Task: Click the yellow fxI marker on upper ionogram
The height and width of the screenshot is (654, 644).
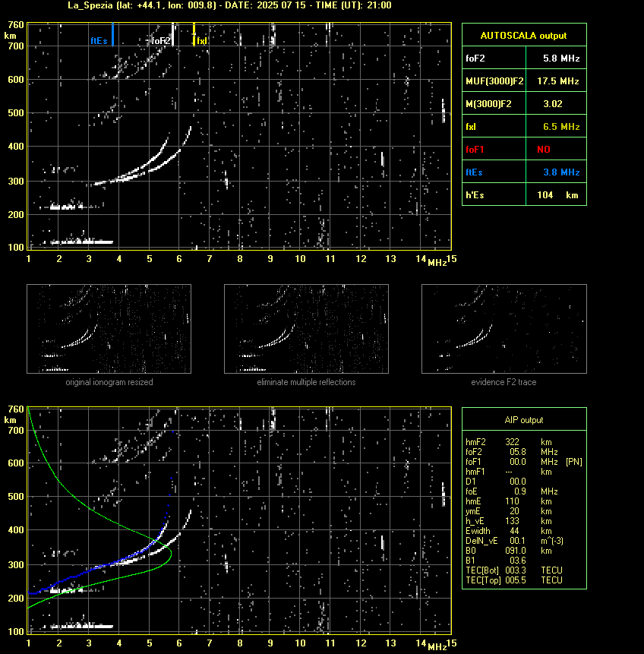Action: 194,34
